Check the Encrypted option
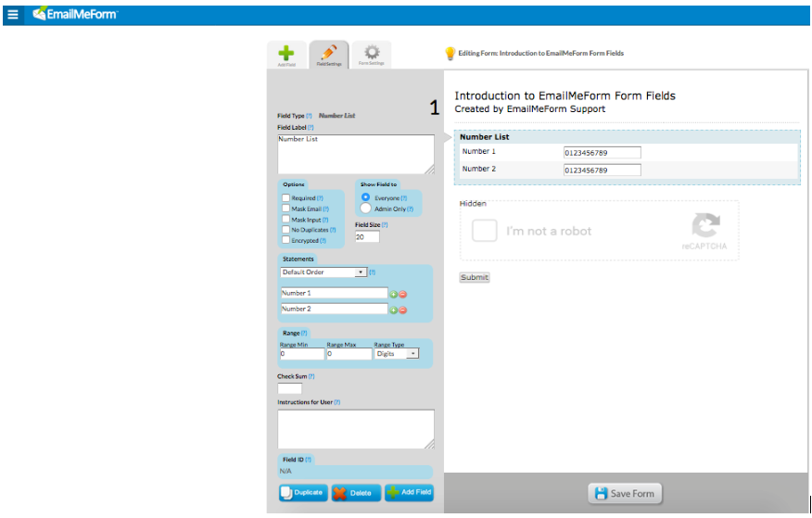The image size is (812, 518). (285, 240)
